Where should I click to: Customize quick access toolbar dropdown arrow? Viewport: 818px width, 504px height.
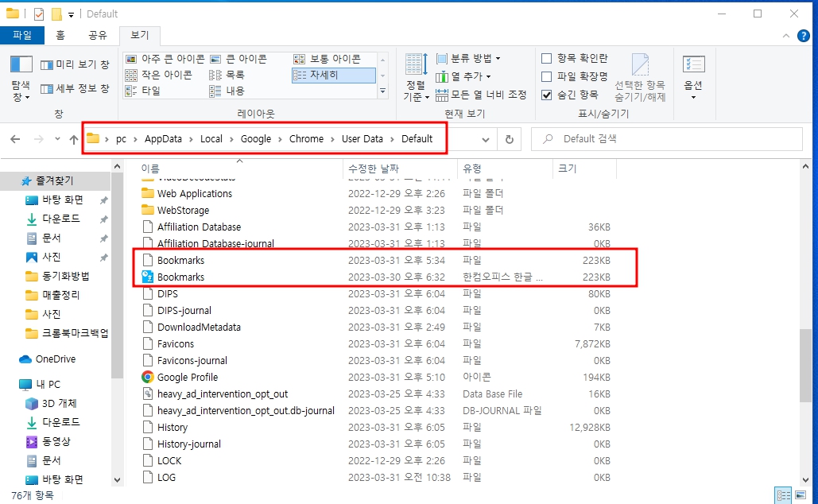pyautogui.click(x=71, y=14)
